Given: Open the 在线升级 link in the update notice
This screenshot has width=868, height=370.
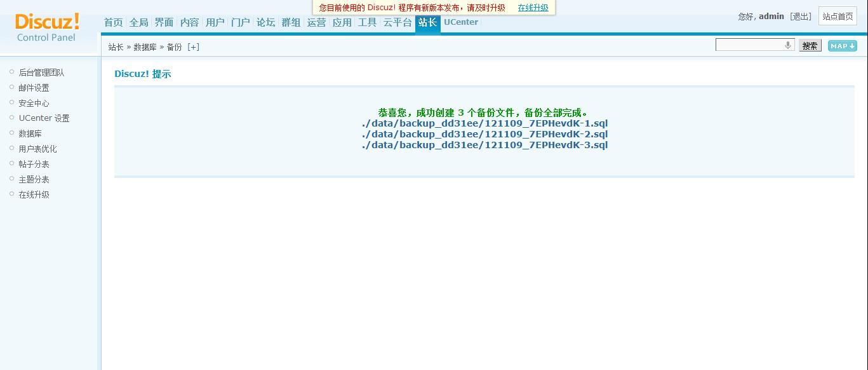Looking at the screenshot, I should coord(532,8).
